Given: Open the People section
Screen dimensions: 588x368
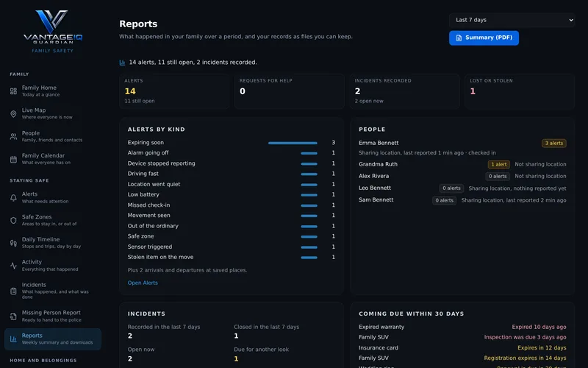Looking at the screenshot, I should coord(52,136).
